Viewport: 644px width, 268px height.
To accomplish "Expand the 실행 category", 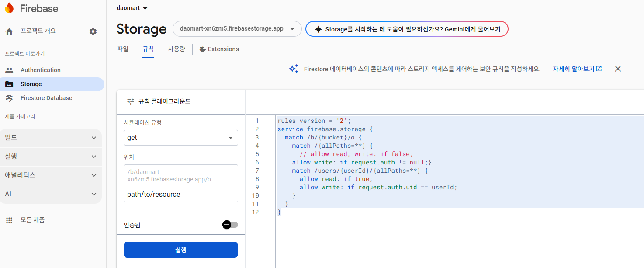I will (51, 157).
